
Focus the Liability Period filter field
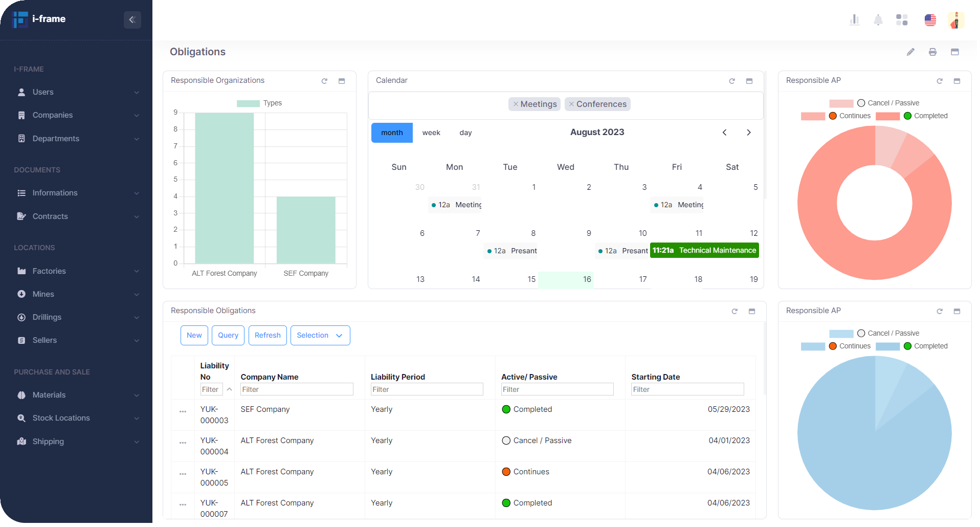(427, 390)
